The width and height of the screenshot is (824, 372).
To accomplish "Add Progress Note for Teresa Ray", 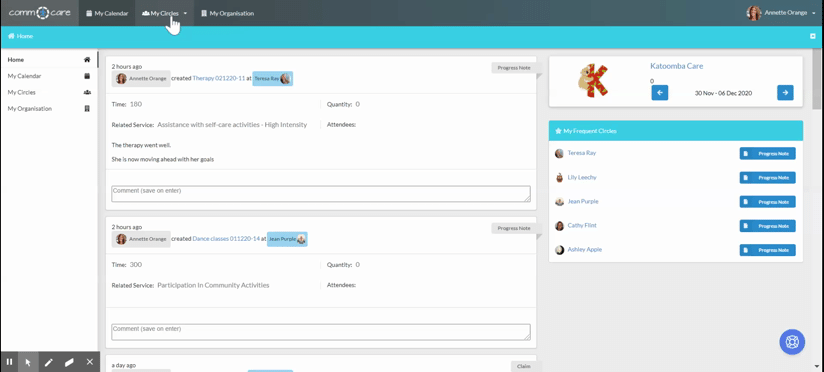I will [x=767, y=153].
